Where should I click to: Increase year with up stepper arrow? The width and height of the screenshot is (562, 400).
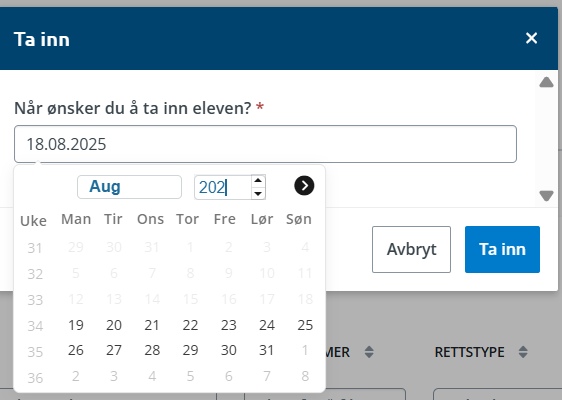click(x=258, y=180)
